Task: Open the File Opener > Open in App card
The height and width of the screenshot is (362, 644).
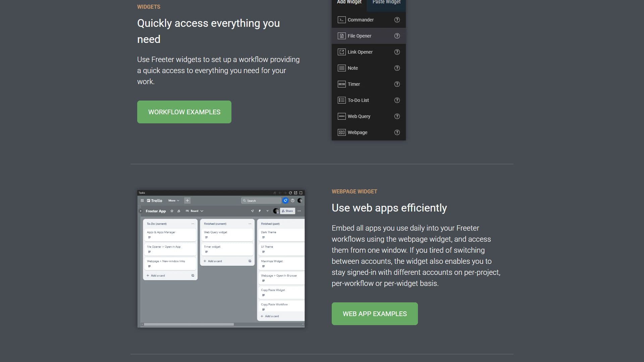Action: coord(170,249)
